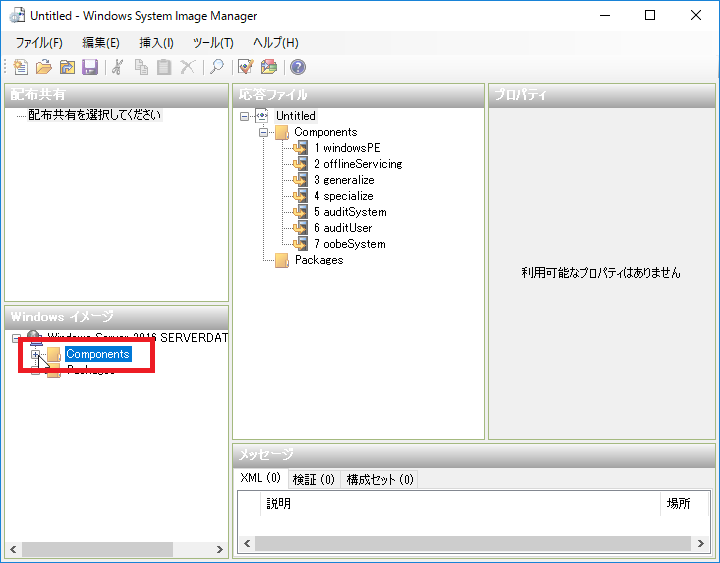Click the 7 oobeSystem pass icon
The image size is (720, 563).
point(300,244)
